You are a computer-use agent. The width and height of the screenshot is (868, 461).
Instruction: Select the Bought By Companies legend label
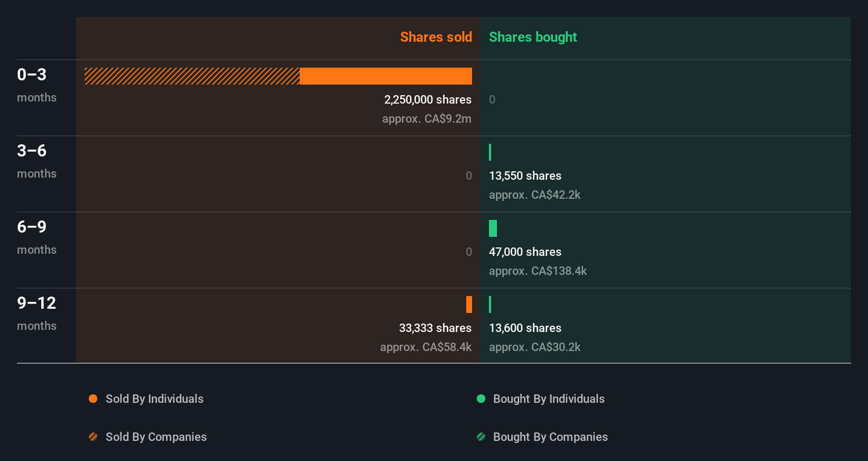coord(550,437)
